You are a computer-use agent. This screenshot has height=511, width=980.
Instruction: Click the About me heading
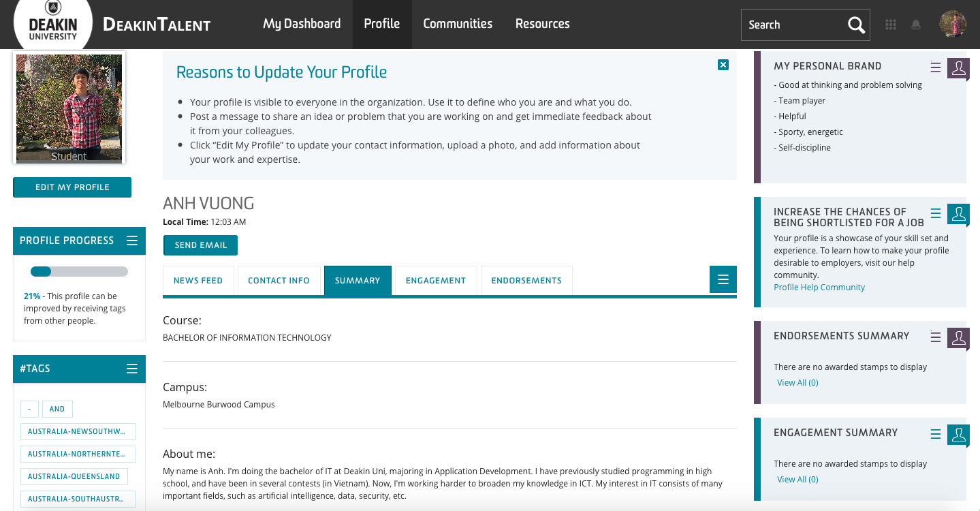189,454
